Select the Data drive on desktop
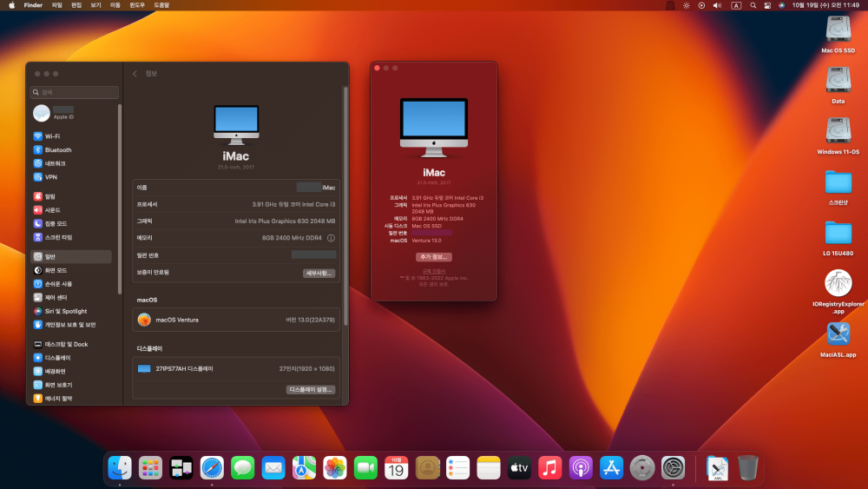868x489 pixels. tap(838, 85)
